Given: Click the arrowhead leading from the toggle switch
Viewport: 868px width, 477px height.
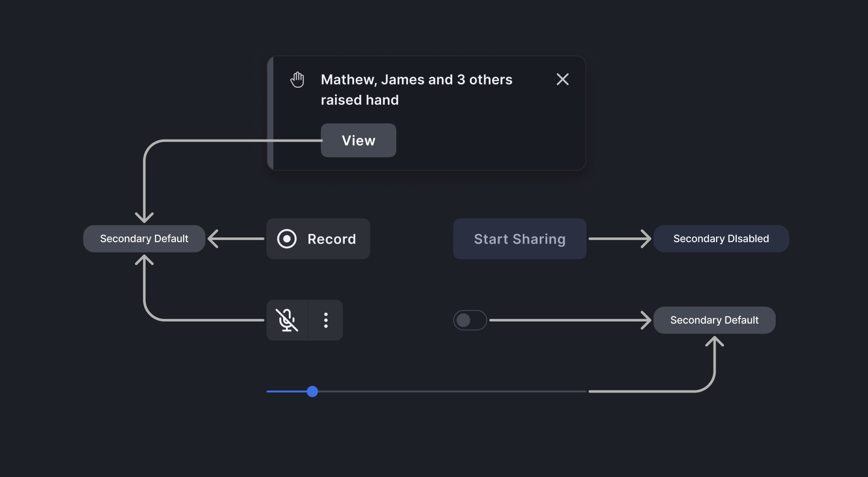Looking at the screenshot, I should tap(646, 320).
